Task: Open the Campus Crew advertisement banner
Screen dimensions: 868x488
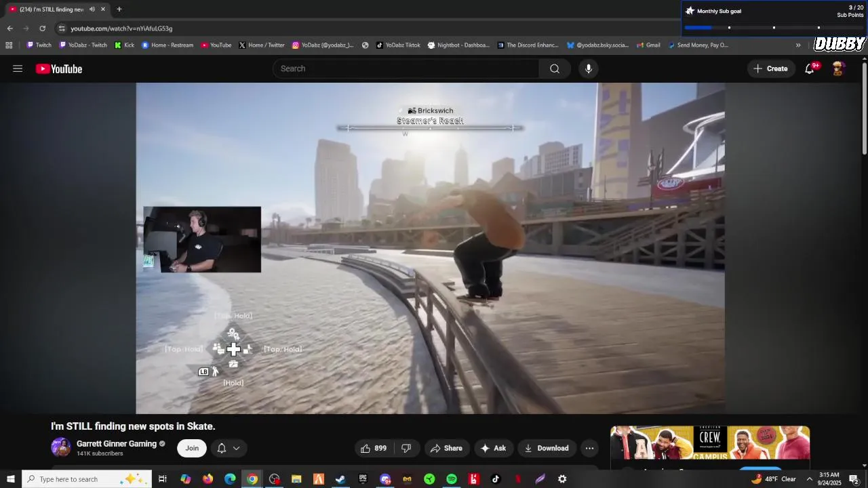Action: pos(710,443)
